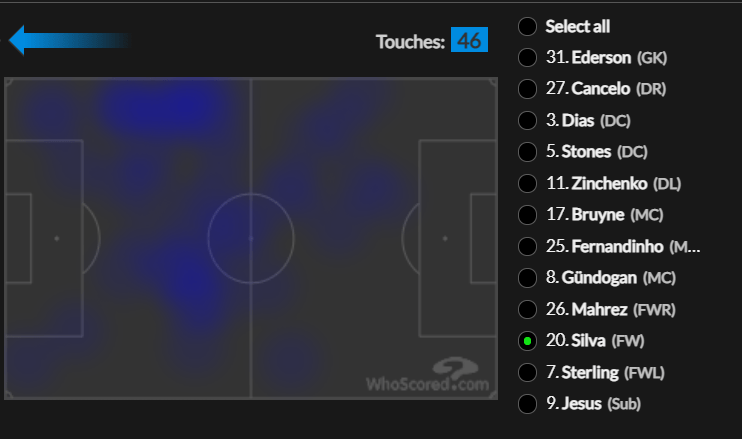Select the Ederson (GK) radio button
Screen dimensions: 742x439
coord(527,58)
